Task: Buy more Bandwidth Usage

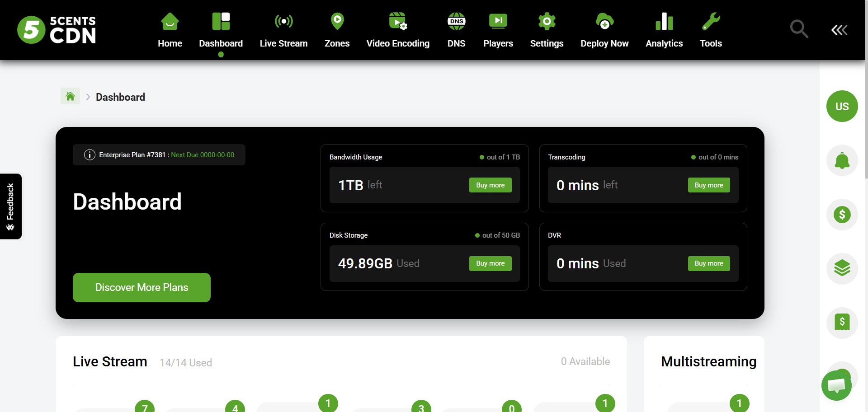Action: 490,185
